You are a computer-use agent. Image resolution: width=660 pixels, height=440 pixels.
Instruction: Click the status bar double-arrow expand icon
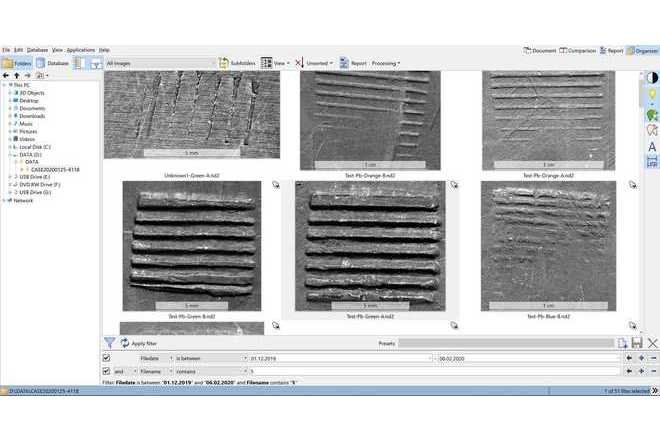[x=655, y=391]
